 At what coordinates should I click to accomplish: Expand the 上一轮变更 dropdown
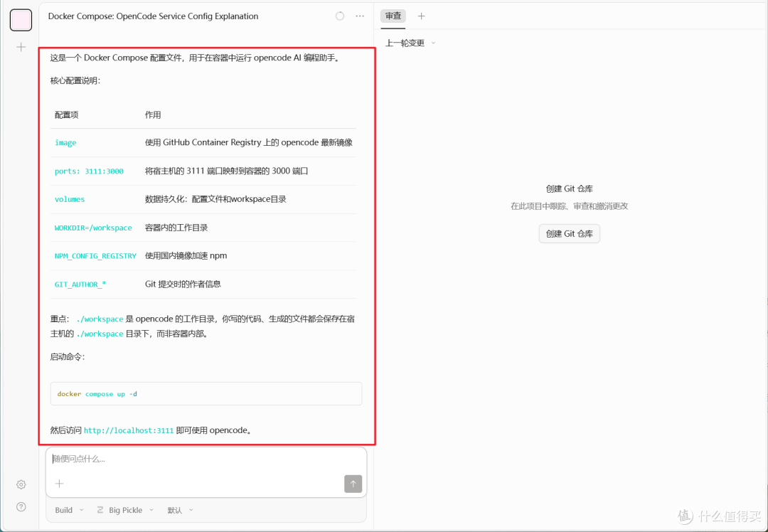click(x=410, y=43)
